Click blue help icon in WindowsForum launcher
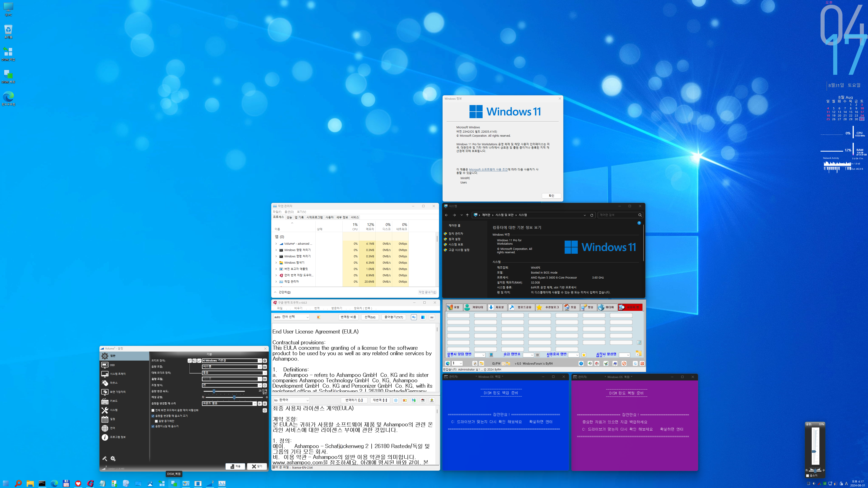868x488 pixels. [581, 364]
